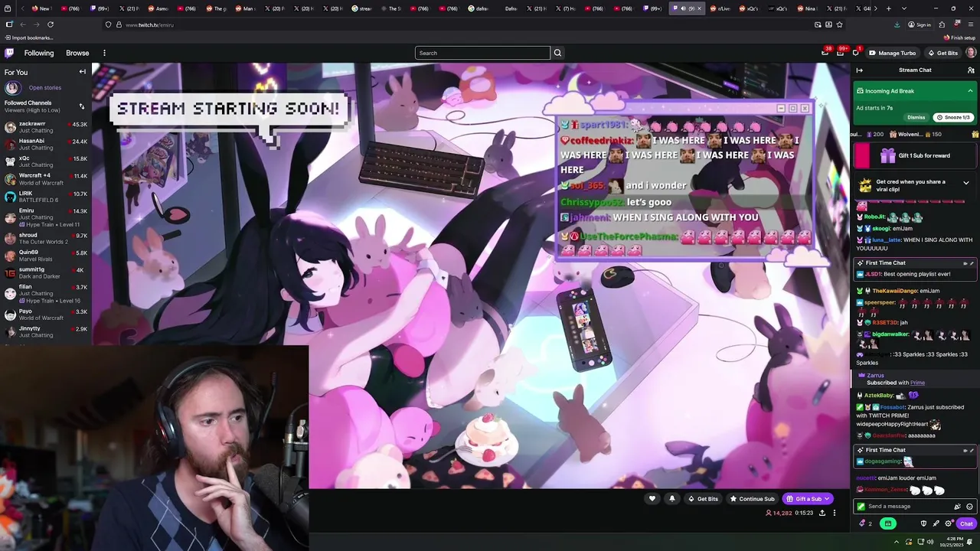Open summit1g's channel from the sidebar
Viewport: 980px width, 551px height.
pos(46,272)
